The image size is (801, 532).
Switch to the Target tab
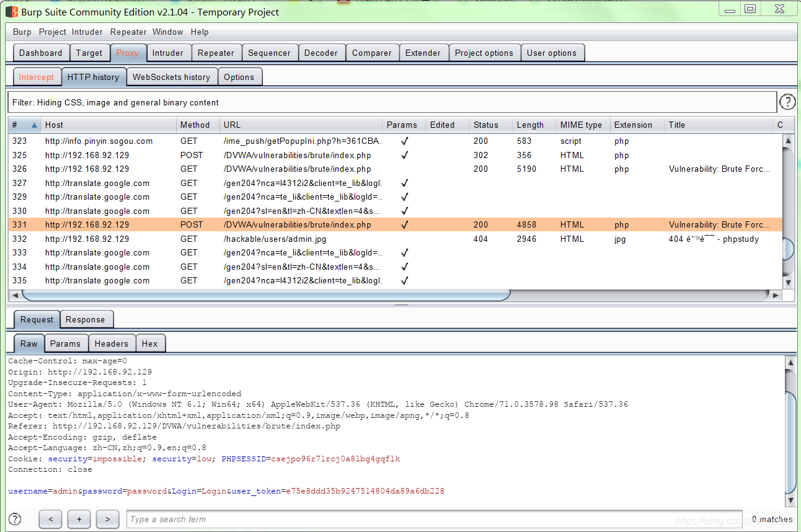(x=89, y=53)
